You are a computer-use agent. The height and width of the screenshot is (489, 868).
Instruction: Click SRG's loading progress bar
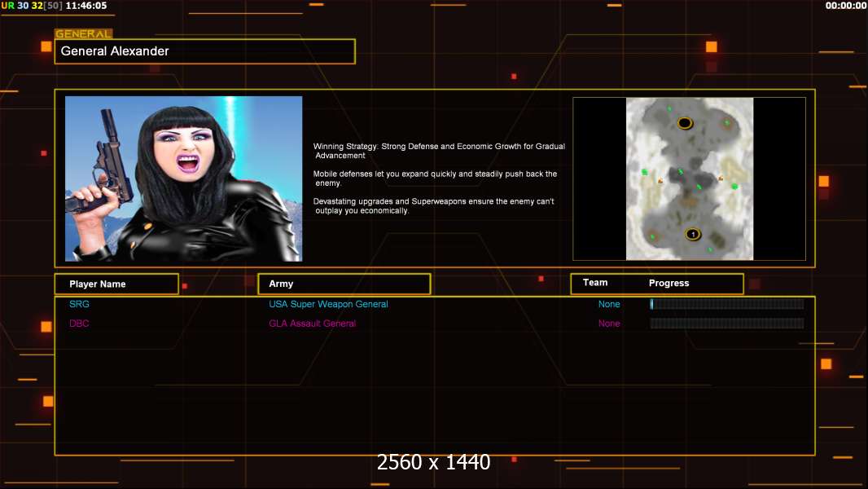click(x=727, y=303)
